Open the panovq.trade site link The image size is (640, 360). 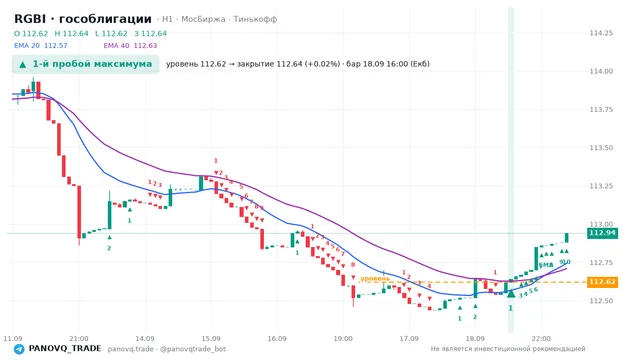click(x=131, y=349)
